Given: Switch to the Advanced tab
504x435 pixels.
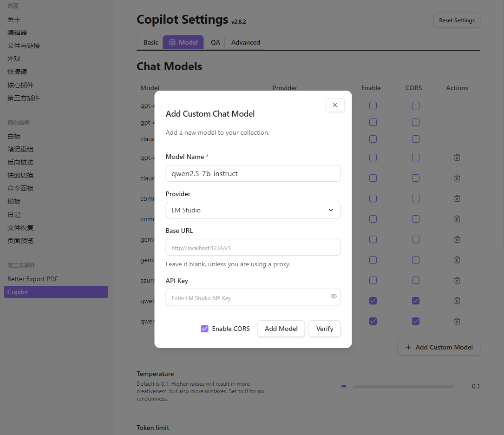Looking at the screenshot, I should pos(245,42).
